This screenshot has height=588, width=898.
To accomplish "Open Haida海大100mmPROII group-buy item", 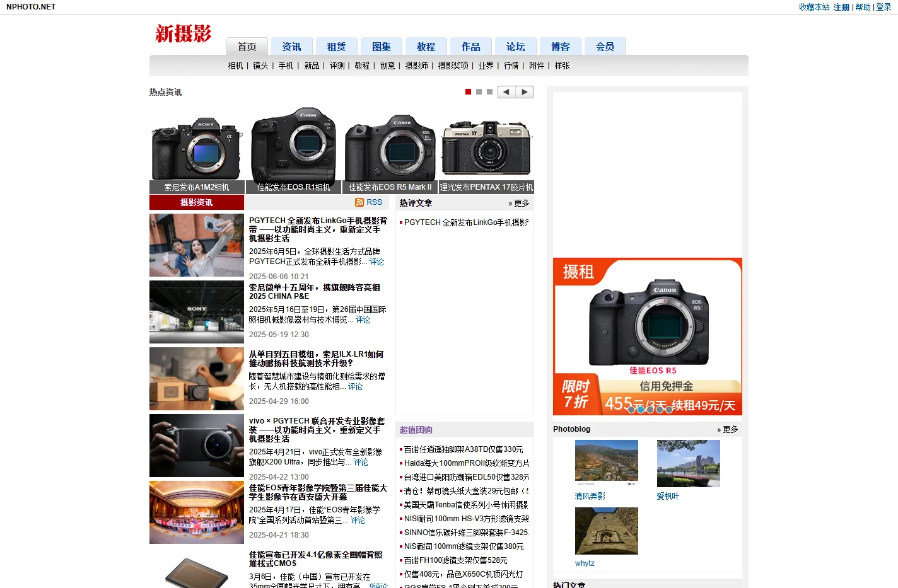I will coord(467,463).
